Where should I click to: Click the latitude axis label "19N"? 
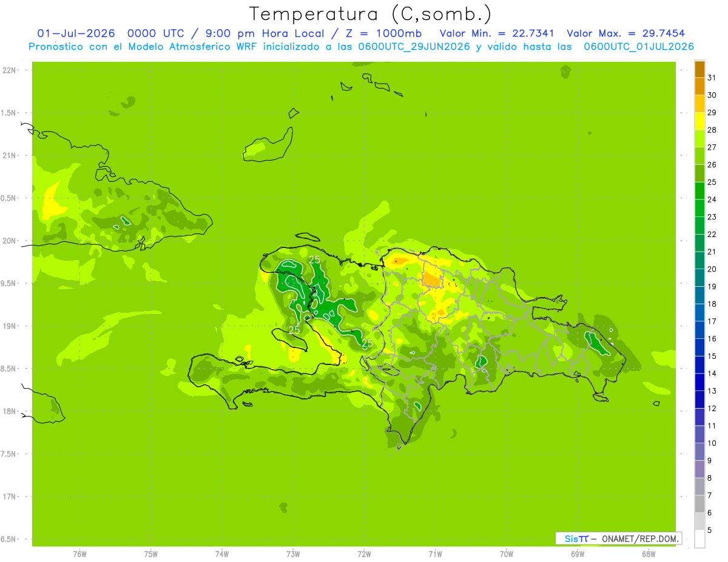tap(10, 326)
